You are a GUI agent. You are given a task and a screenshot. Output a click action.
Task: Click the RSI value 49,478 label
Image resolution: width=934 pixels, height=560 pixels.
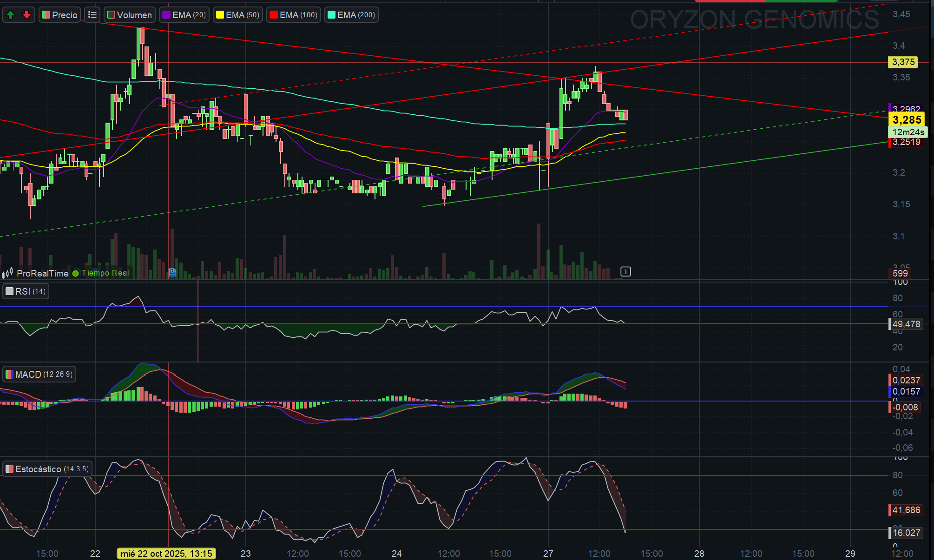[906, 324]
